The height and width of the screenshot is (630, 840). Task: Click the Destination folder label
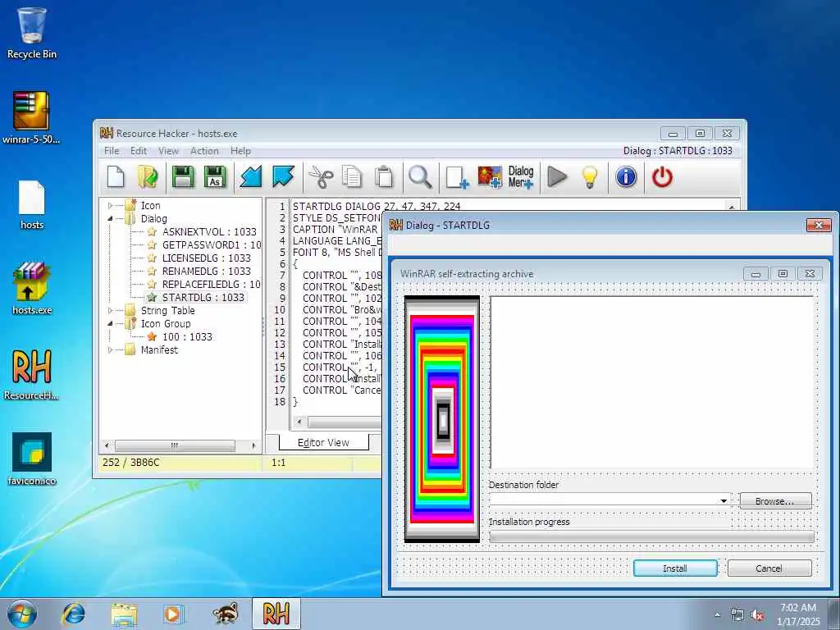pos(523,485)
